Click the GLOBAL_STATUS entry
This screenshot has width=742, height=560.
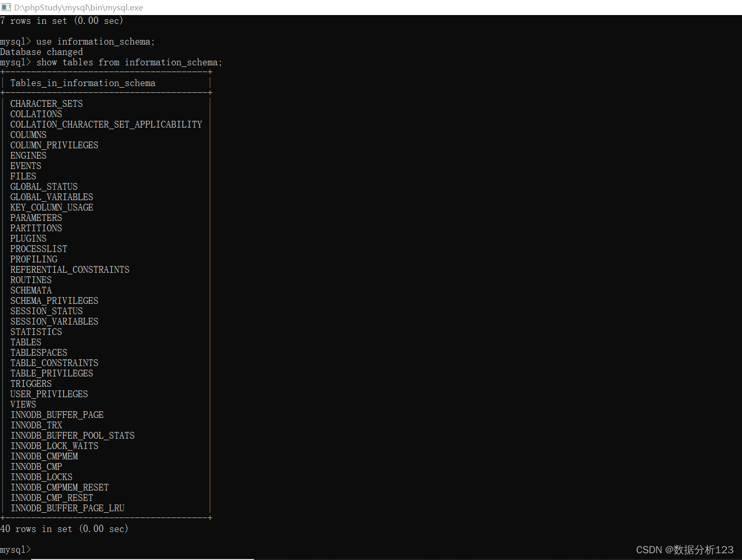(x=44, y=187)
